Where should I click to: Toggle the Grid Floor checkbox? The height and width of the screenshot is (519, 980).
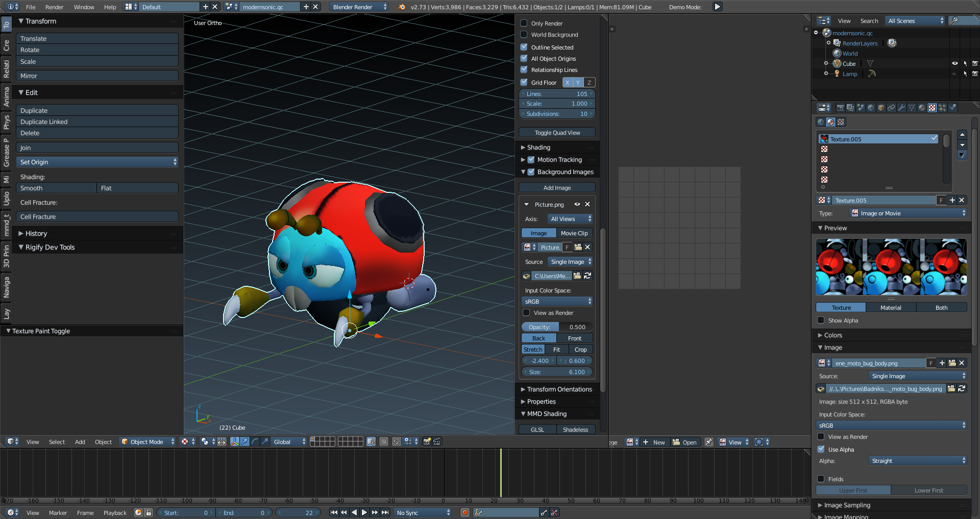(524, 82)
